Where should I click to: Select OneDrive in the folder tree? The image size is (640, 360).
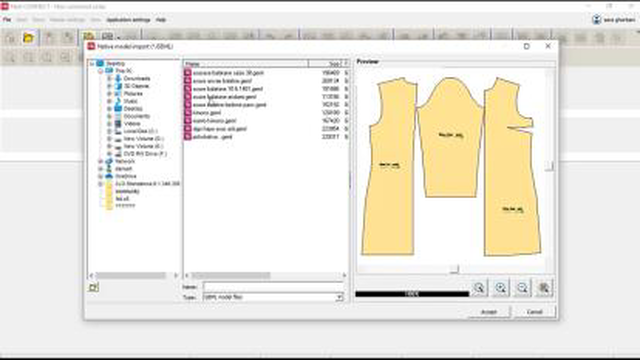126,176
